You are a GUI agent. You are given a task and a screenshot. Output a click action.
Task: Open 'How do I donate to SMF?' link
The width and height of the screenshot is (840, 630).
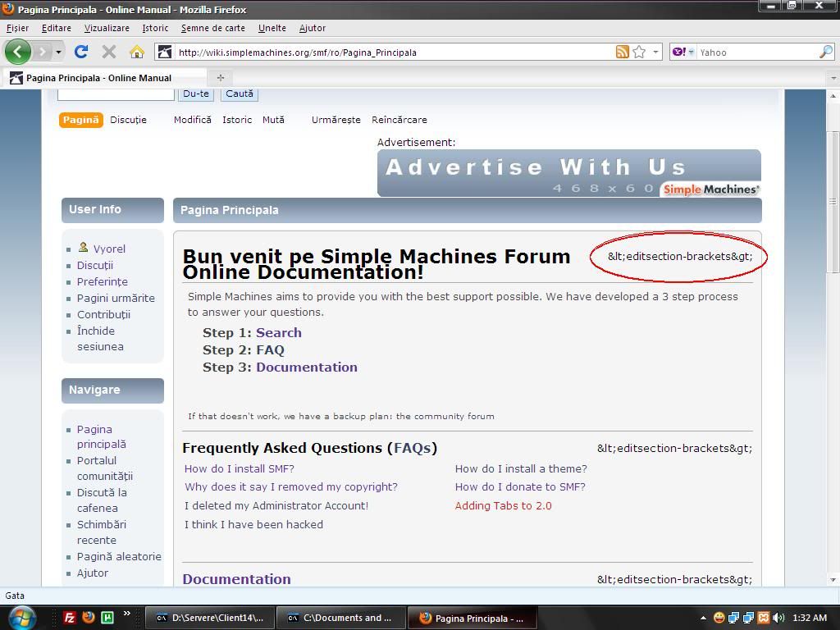(520, 487)
